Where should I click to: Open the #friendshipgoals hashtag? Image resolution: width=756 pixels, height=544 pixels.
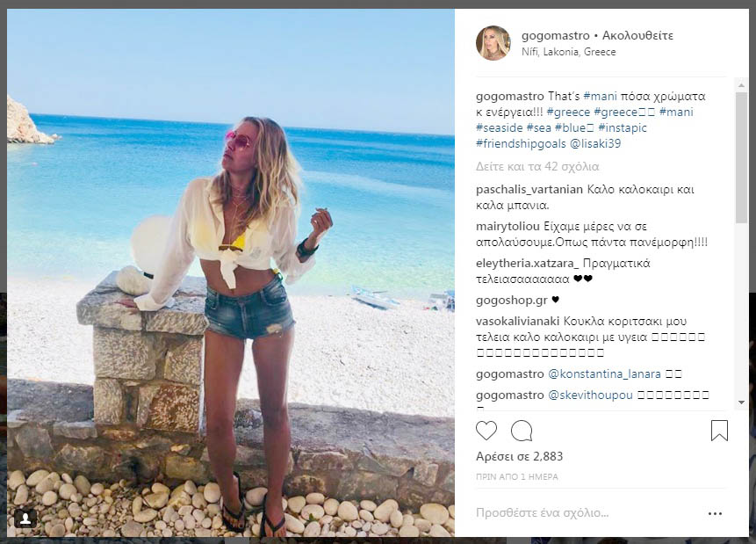[x=521, y=143]
